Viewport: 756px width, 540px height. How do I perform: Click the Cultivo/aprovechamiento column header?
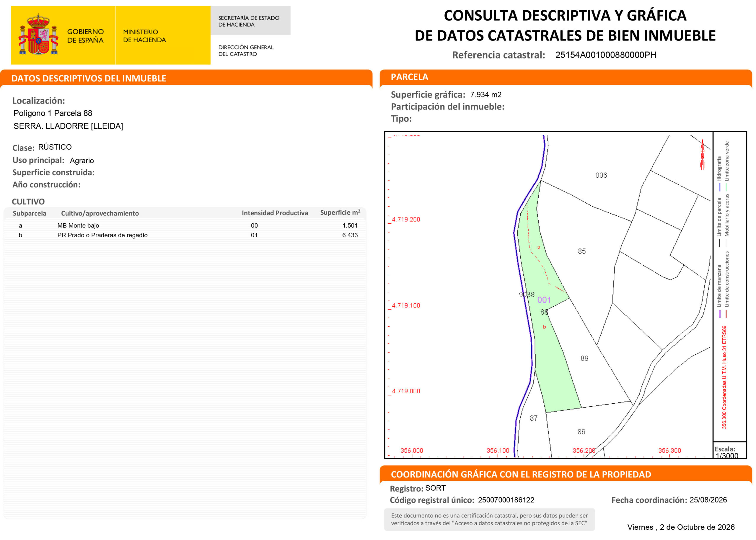point(100,213)
